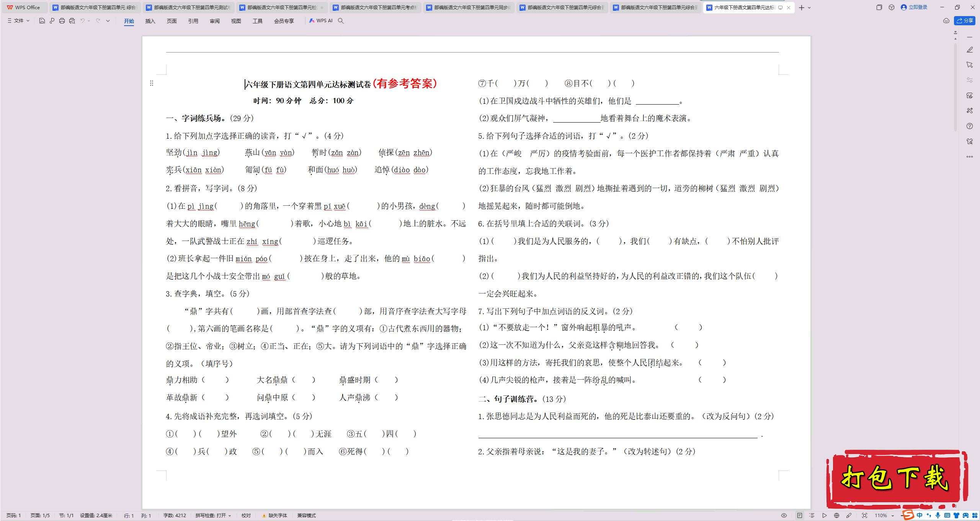Image resolution: width=980 pixels, height=521 pixels.
Task: Click the 立即登录 login button
Action: coord(914,7)
